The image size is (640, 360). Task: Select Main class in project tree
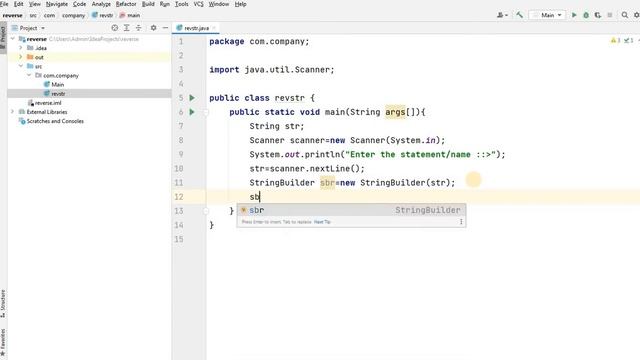(58, 84)
